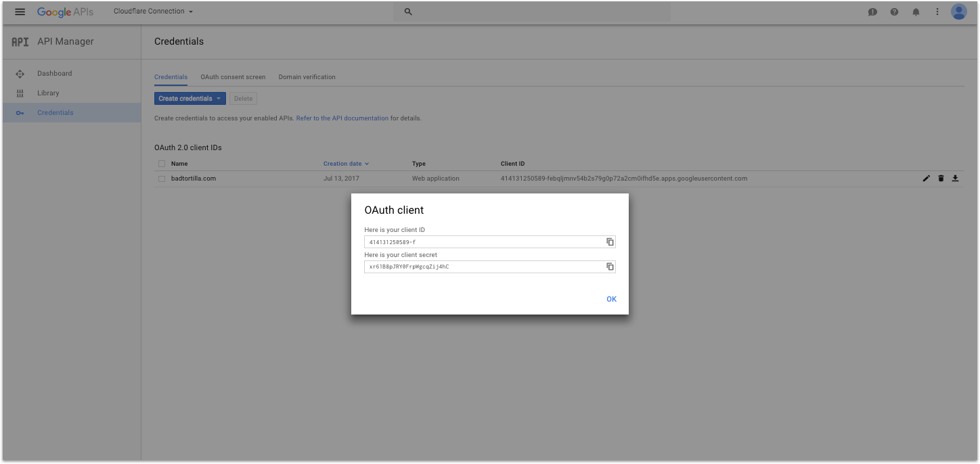Image resolution: width=980 pixels, height=464 pixels.
Task: Click OK to close the dialog
Action: pyautogui.click(x=611, y=298)
